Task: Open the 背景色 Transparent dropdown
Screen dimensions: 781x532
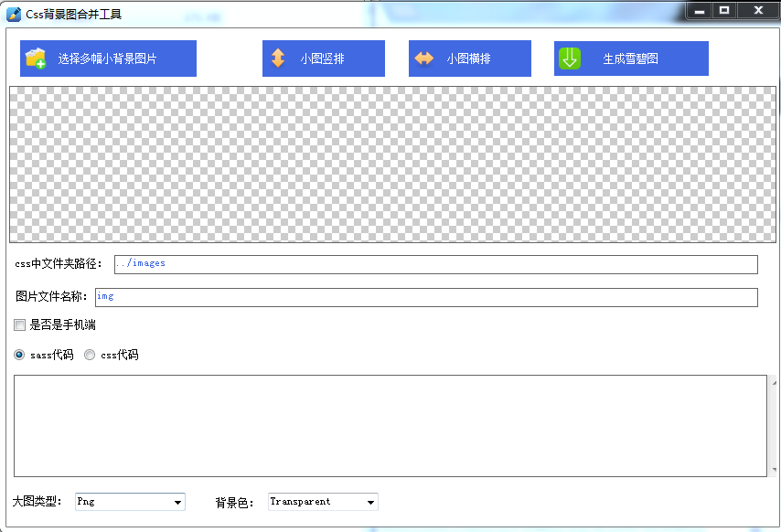Action: click(323, 502)
